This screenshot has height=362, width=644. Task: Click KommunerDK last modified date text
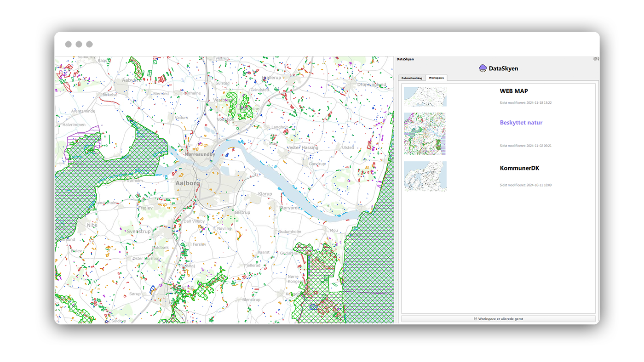pyautogui.click(x=525, y=185)
